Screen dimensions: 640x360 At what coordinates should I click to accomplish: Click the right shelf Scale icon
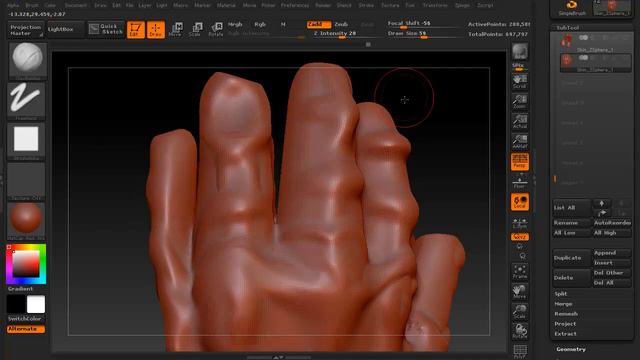point(520,311)
